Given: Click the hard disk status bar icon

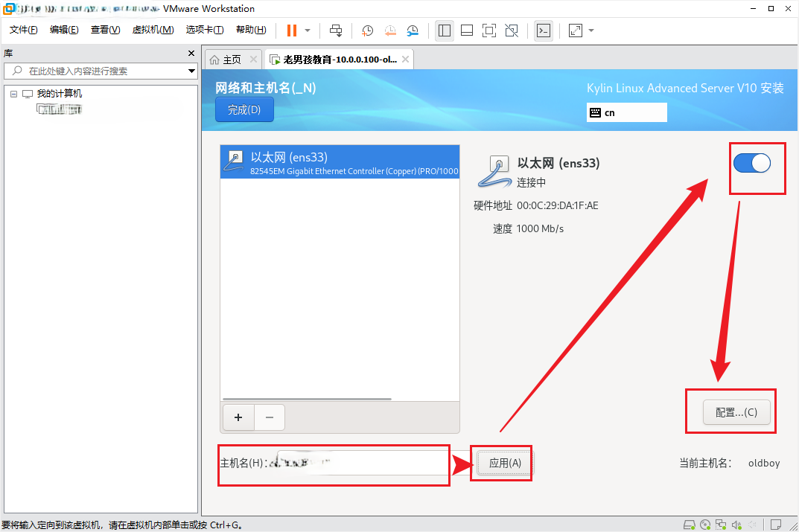Looking at the screenshot, I should [689, 525].
